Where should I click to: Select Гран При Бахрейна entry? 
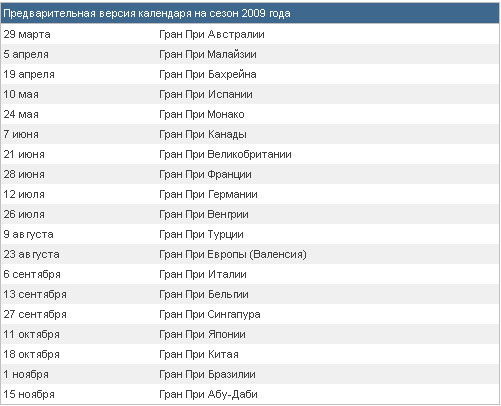click(x=208, y=74)
